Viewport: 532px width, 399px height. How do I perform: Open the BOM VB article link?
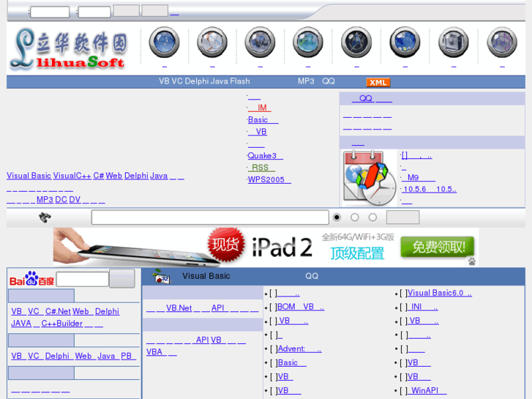[301, 307]
